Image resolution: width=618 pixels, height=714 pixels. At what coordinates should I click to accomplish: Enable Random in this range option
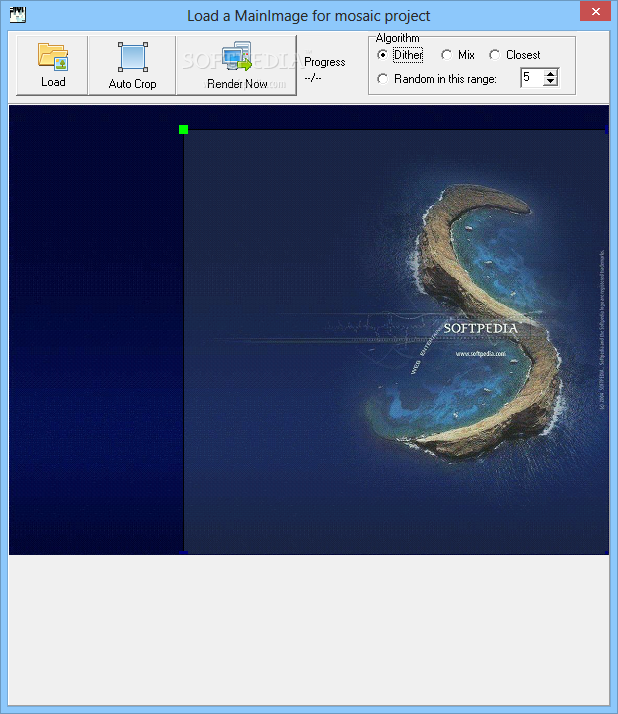click(x=437, y=79)
